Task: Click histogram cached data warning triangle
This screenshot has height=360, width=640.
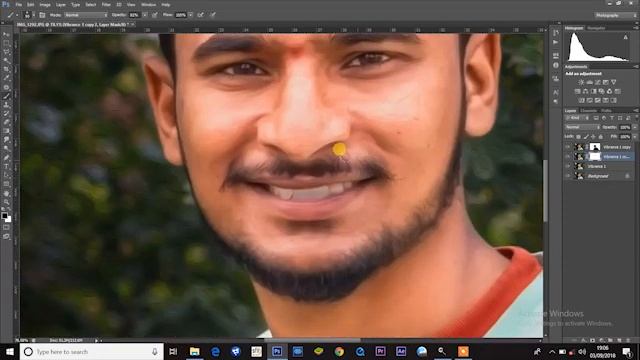Action: pyautogui.click(x=625, y=37)
